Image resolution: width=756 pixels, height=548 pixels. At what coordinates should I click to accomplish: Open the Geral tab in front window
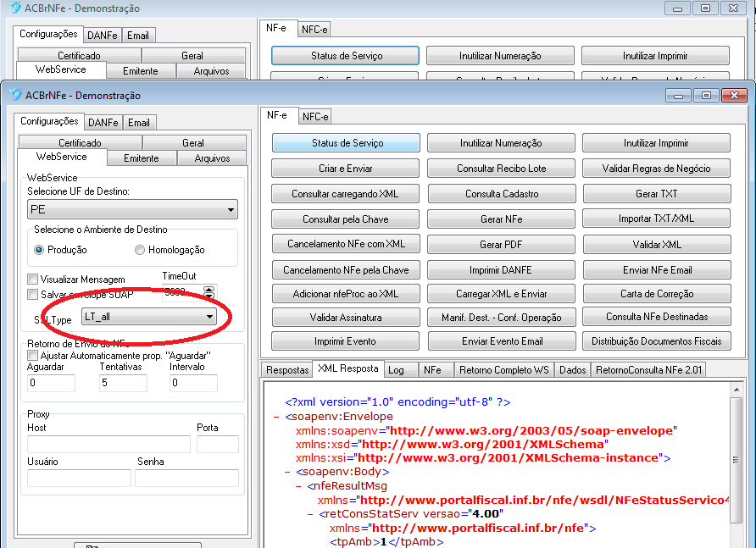pos(193,142)
